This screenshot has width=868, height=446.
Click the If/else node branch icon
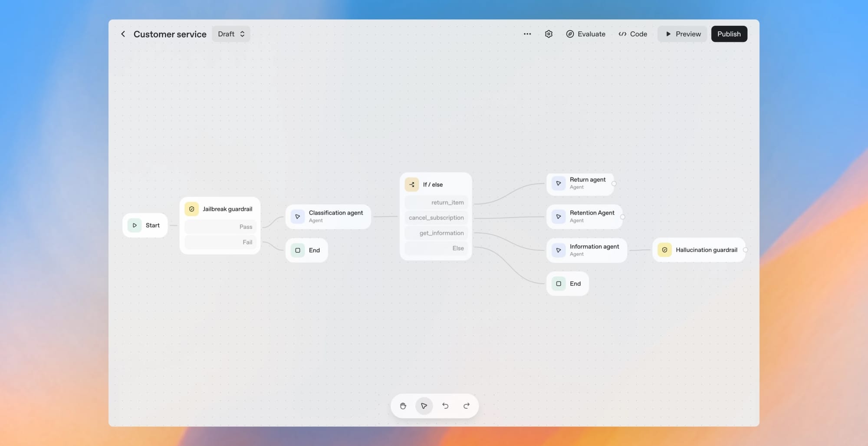coord(411,184)
